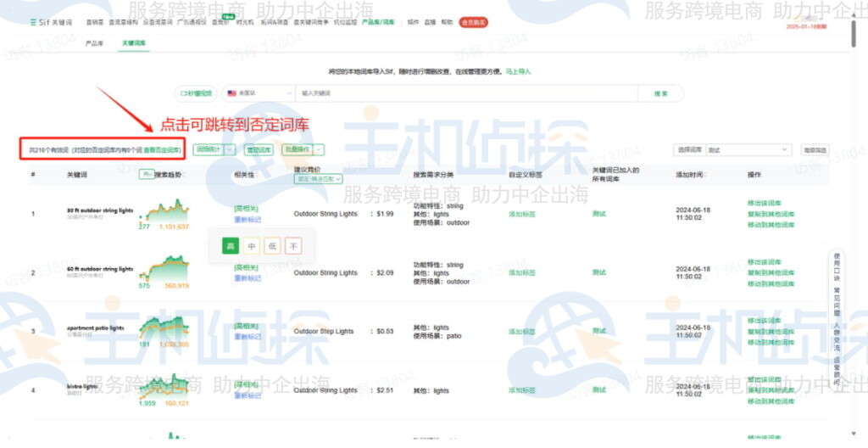Open the 时光机 nav item

pos(245,23)
